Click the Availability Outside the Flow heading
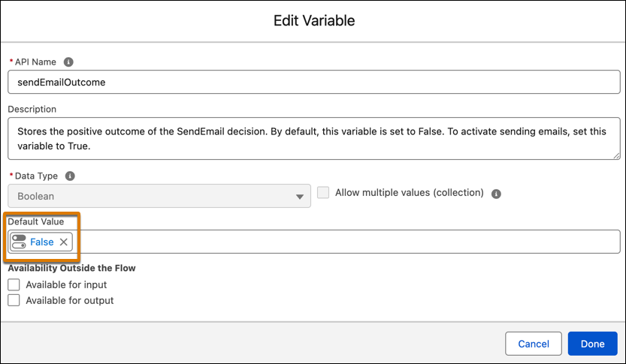This screenshot has width=626, height=364. click(x=72, y=268)
